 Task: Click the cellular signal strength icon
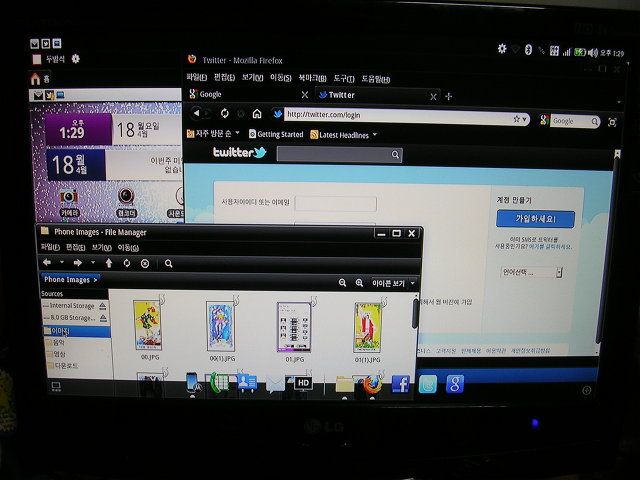pos(567,52)
